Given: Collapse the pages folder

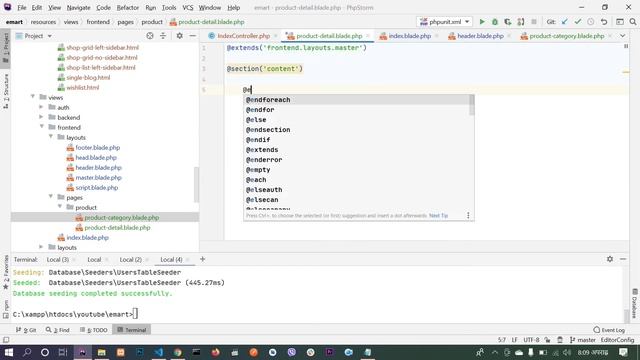Looking at the screenshot, I should (51, 197).
